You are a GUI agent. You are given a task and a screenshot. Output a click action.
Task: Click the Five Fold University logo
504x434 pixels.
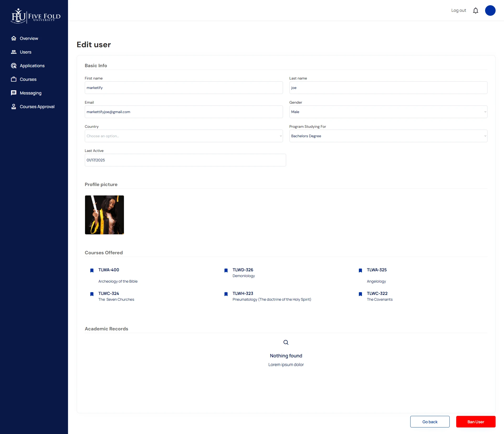point(36,16)
